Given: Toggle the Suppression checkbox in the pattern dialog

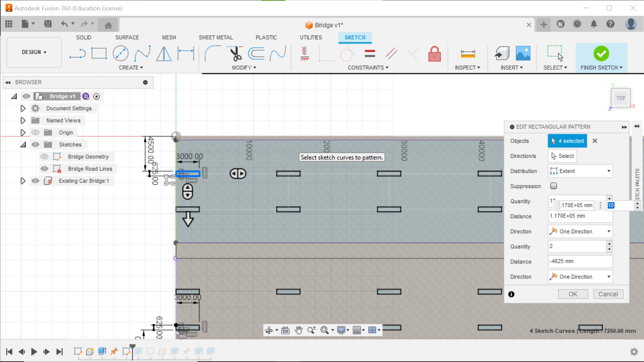Looking at the screenshot, I should pos(553,186).
